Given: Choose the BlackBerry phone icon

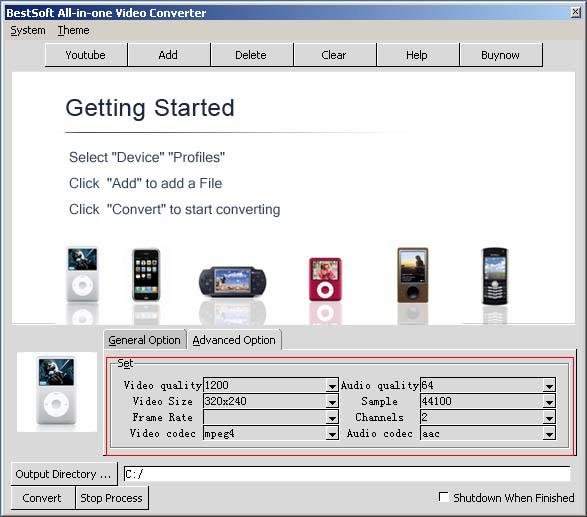Looking at the screenshot, I should point(495,276).
